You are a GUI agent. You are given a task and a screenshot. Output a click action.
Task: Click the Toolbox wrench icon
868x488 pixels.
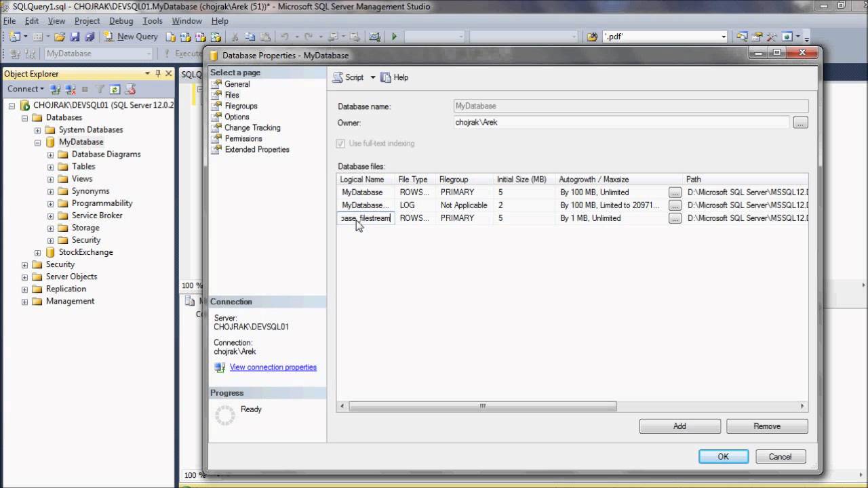click(x=771, y=37)
